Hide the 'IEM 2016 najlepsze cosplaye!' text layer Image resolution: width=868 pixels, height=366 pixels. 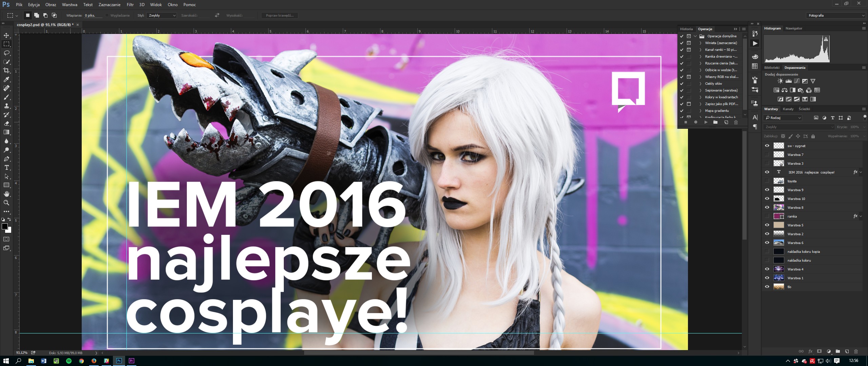(767, 172)
